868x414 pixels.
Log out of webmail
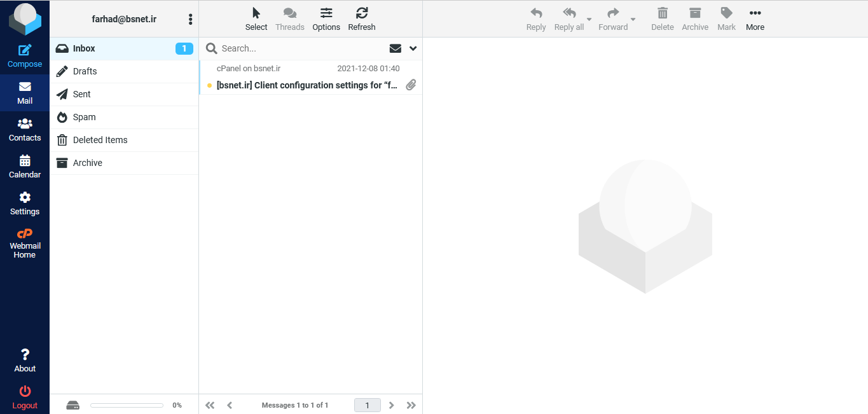25,397
